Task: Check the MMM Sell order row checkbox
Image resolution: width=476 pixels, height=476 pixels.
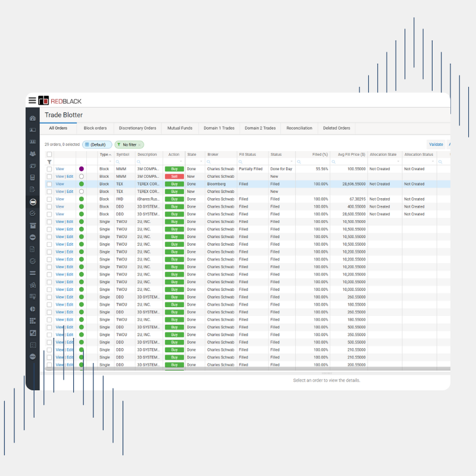Action: click(x=49, y=176)
